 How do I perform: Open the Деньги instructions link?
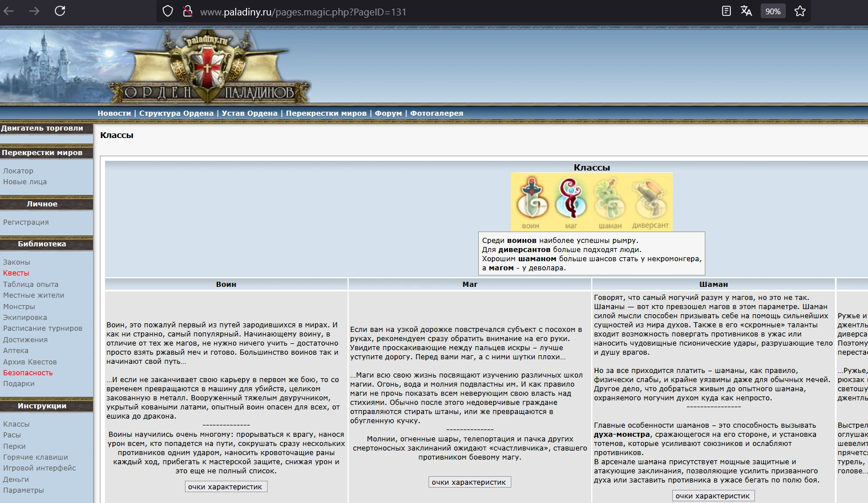[x=16, y=480]
